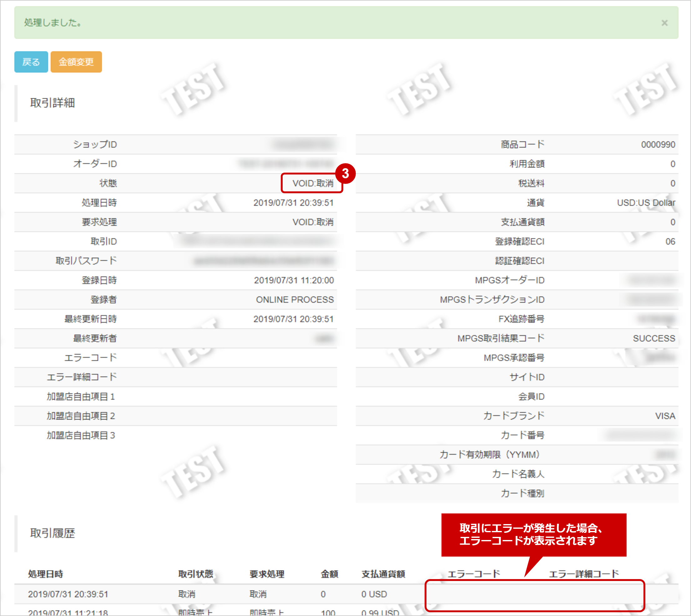Click the エラー詳細コード history column header
Image resolution: width=691 pixels, height=616 pixels.
tap(584, 574)
